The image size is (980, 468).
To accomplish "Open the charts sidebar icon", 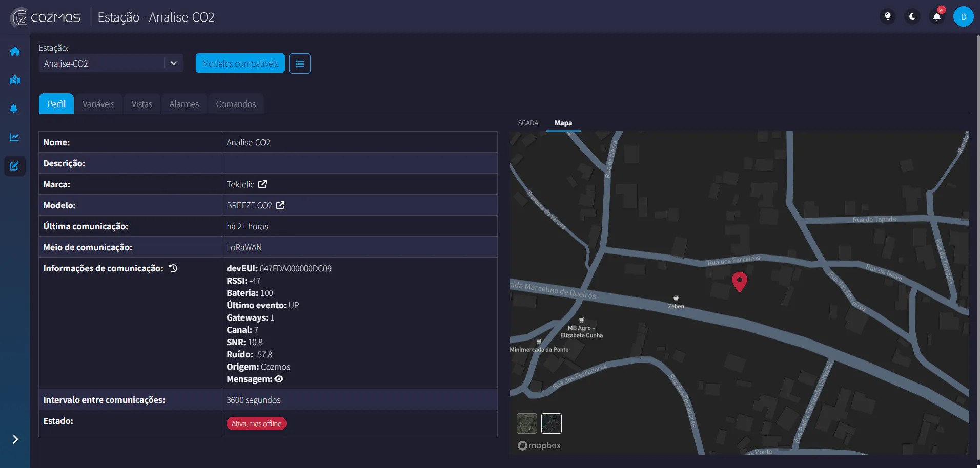I will point(14,137).
